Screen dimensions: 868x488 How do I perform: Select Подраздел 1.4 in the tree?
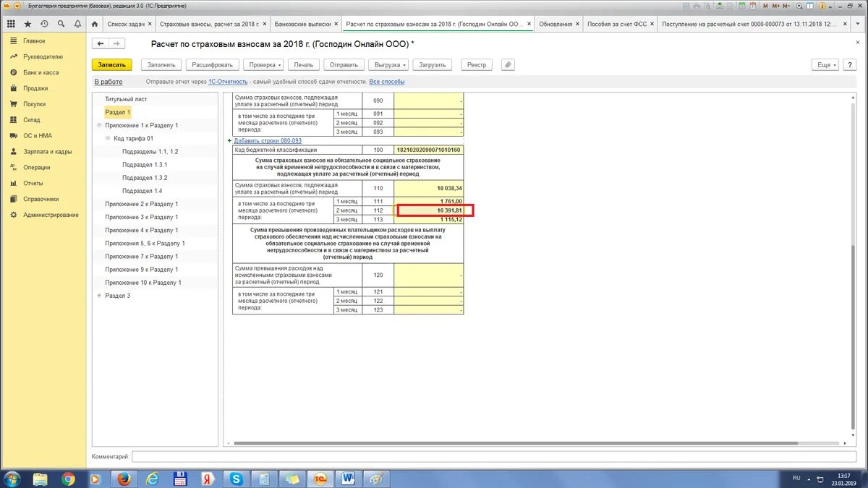click(142, 191)
